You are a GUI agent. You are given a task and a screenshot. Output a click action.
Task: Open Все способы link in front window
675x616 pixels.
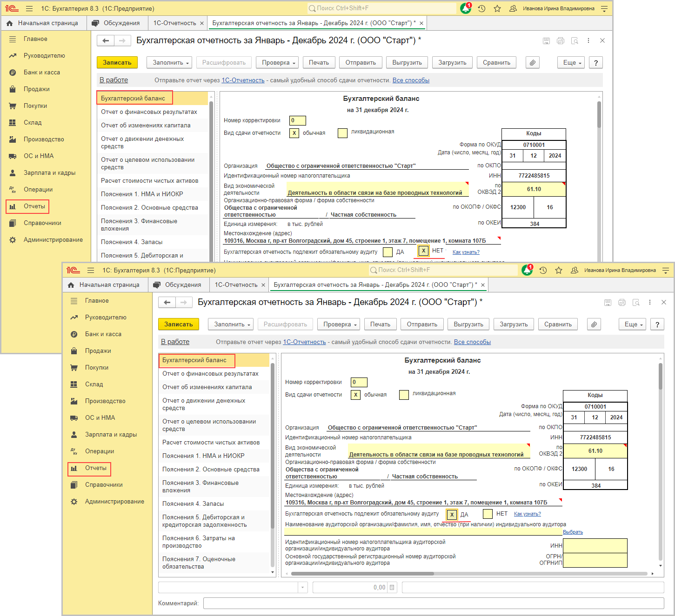(472, 342)
